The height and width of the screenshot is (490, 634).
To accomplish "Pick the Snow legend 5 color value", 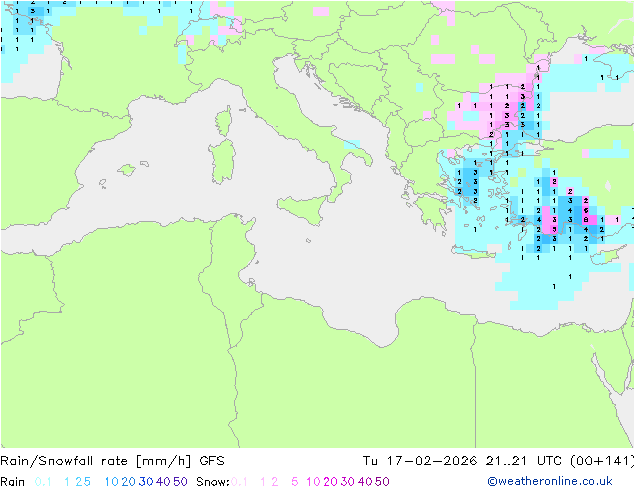I will pyautogui.click(x=295, y=482).
